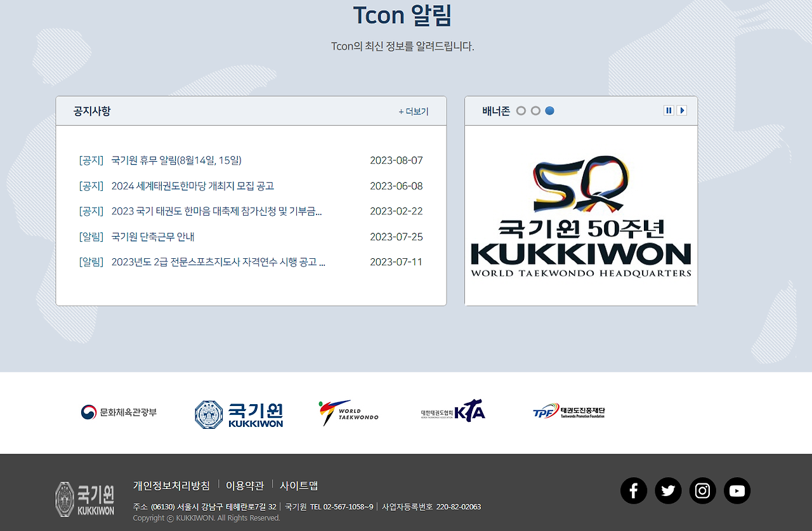This screenshot has width=812, height=531.
Task: Click the TPF 태권도진흥재단 partner logo
Action: click(x=569, y=411)
